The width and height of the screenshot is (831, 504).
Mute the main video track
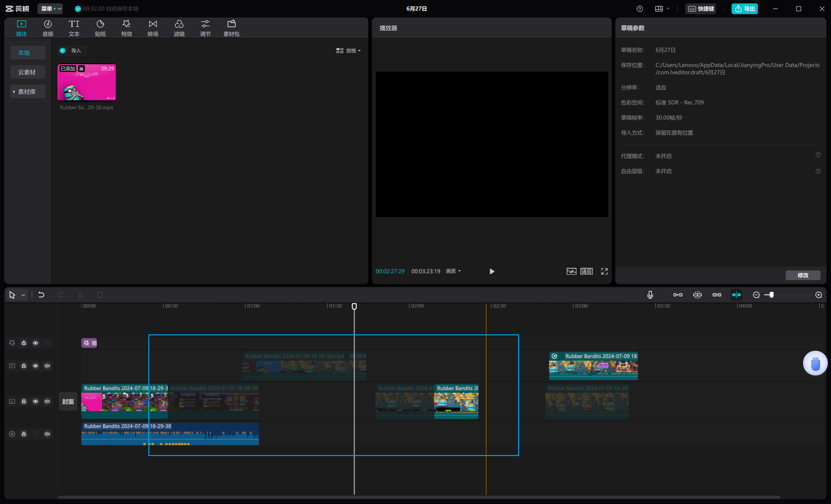[x=47, y=402]
